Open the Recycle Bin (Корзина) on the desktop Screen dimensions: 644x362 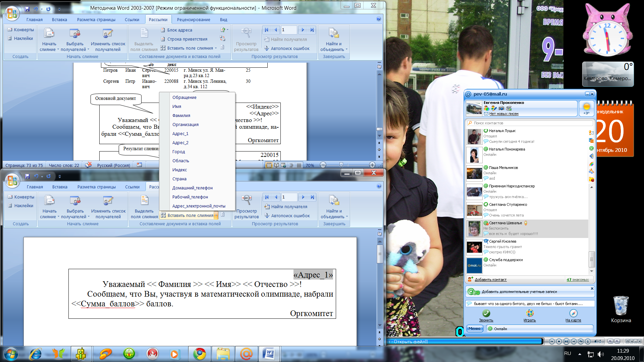coord(621,309)
